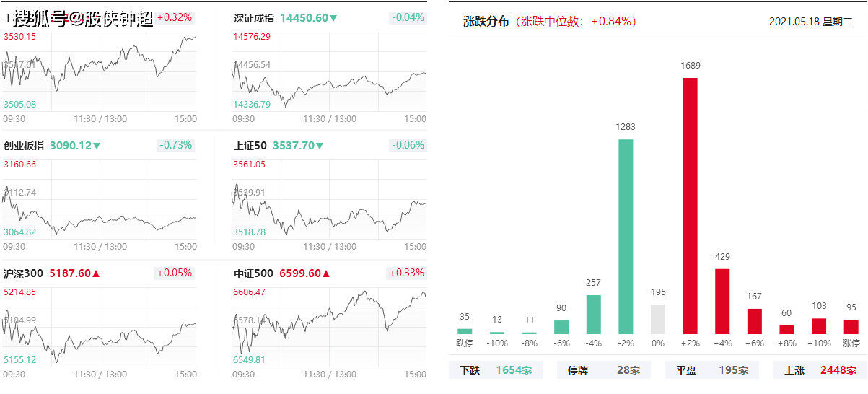Click the down arrow beside 深证成指 14450.60

(333, 17)
